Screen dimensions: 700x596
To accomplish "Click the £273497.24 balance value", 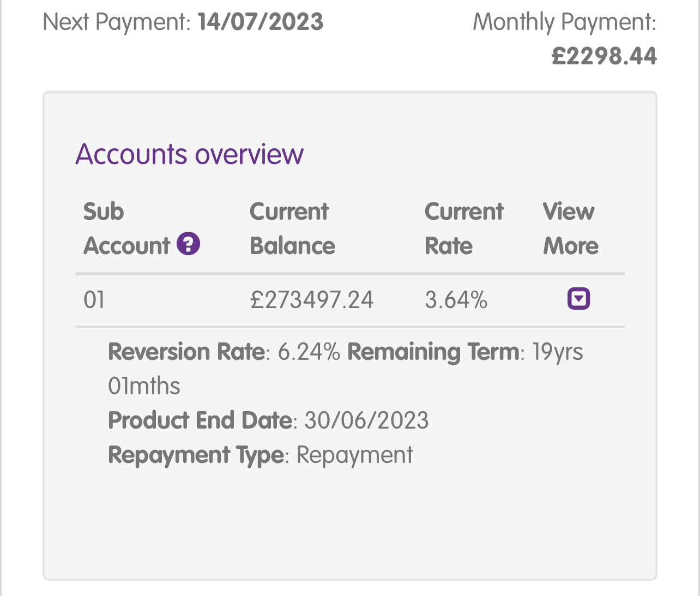I will click(x=312, y=300).
